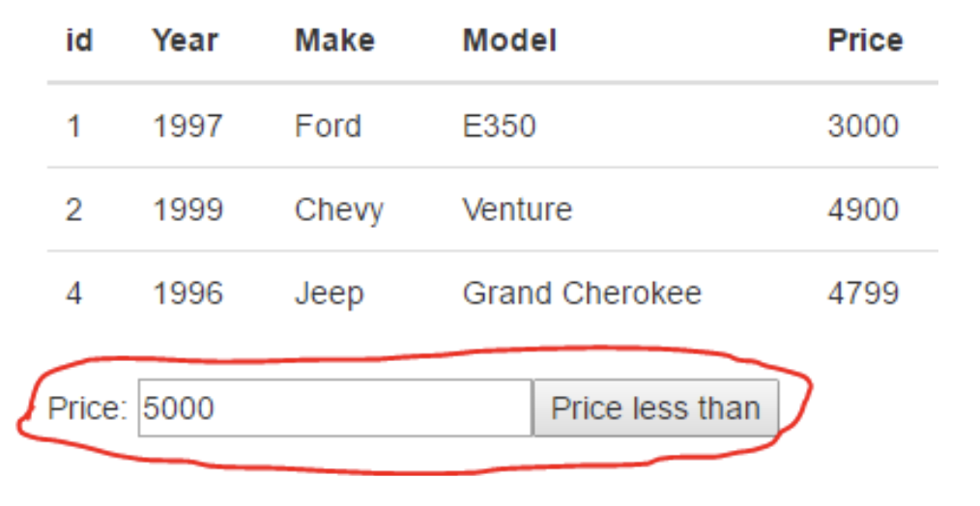Click the 4799 price cell

coord(863,294)
